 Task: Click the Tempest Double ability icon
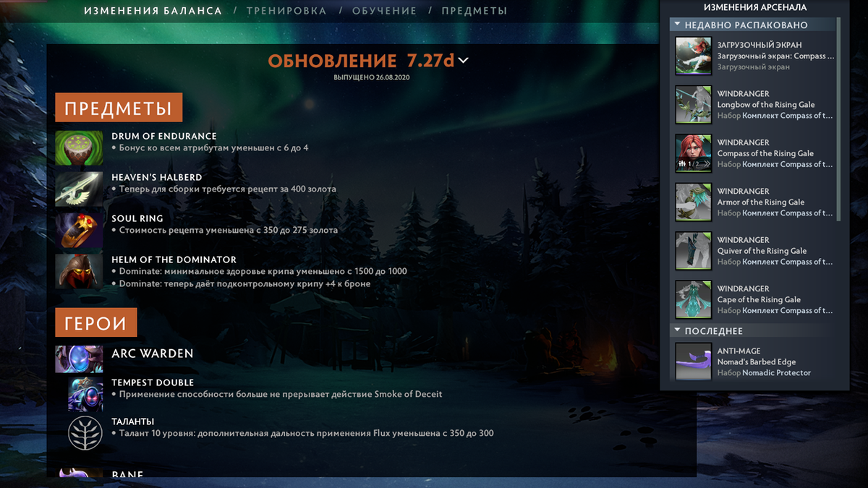tap(85, 394)
